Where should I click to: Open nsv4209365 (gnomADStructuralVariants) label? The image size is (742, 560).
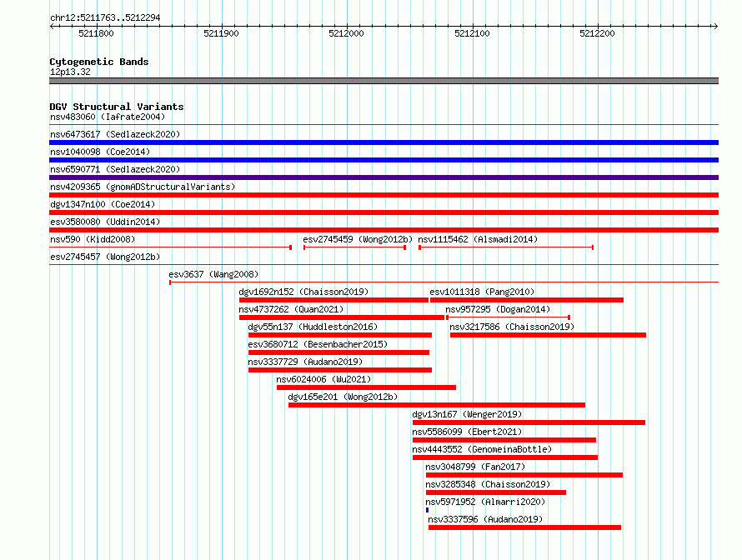143,187
